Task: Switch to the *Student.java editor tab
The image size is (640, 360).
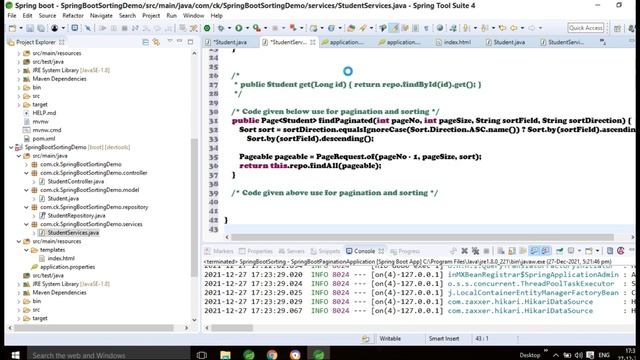Action: click(231, 42)
